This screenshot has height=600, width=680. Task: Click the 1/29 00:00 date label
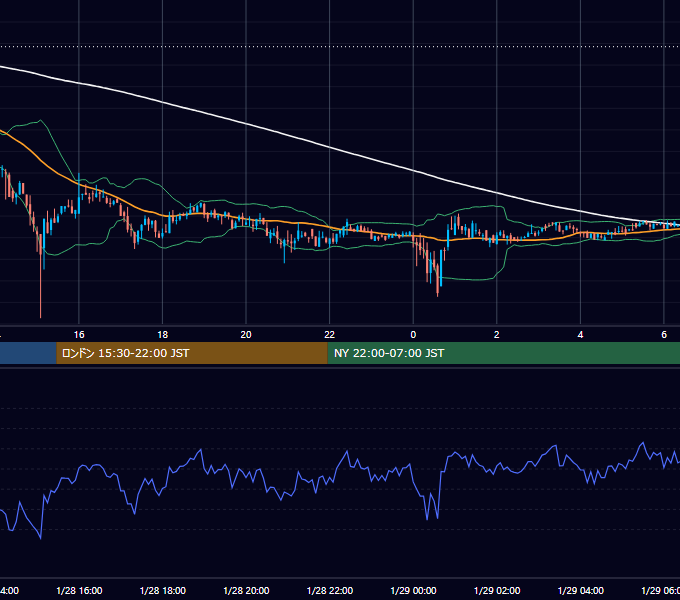click(x=413, y=590)
